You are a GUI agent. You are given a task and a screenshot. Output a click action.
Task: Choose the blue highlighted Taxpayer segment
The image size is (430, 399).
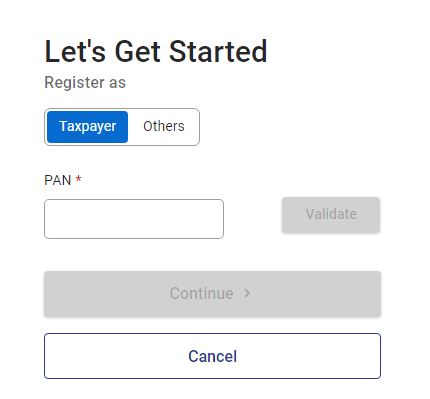pos(87,127)
